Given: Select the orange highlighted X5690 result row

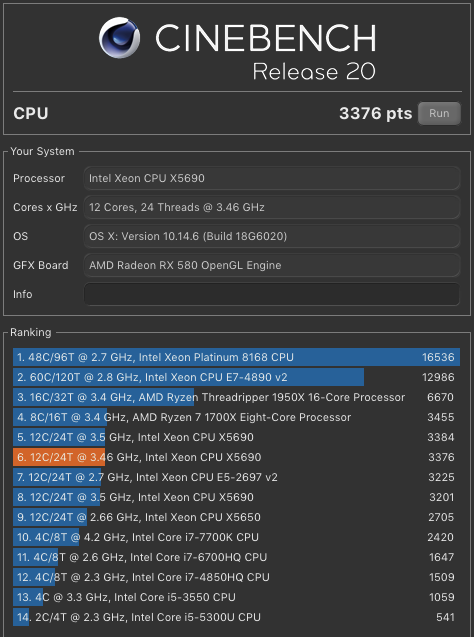Looking at the screenshot, I should pos(236,457).
